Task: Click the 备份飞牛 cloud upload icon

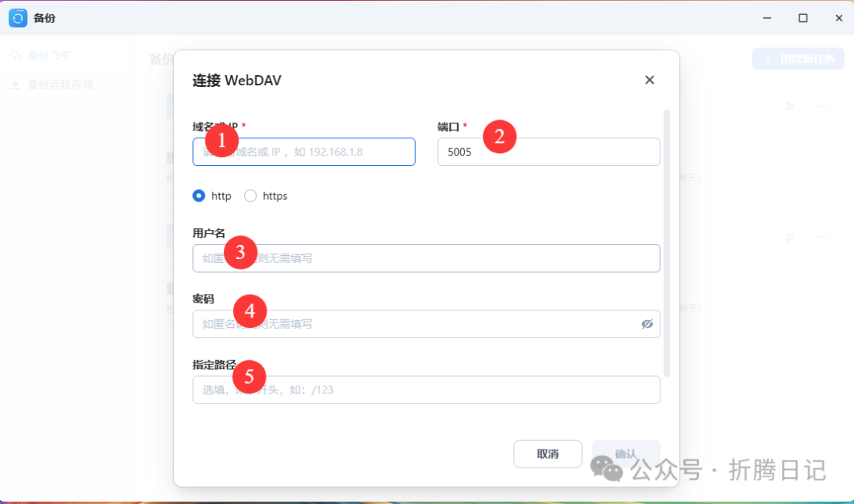Action: click(x=15, y=55)
